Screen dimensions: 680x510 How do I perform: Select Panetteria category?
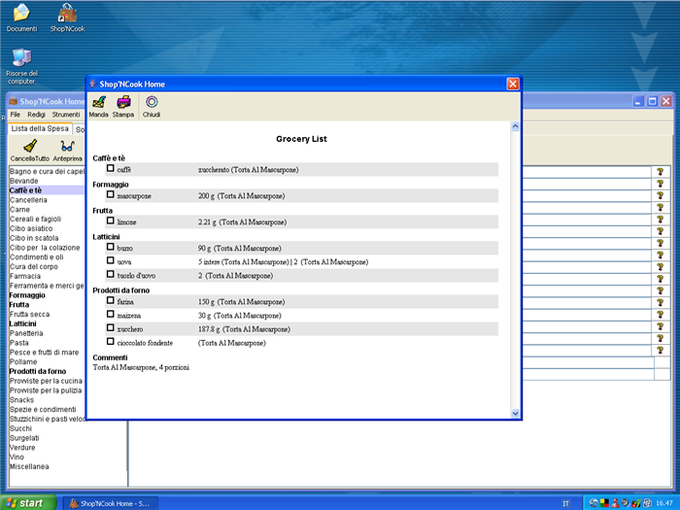[26, 333]
